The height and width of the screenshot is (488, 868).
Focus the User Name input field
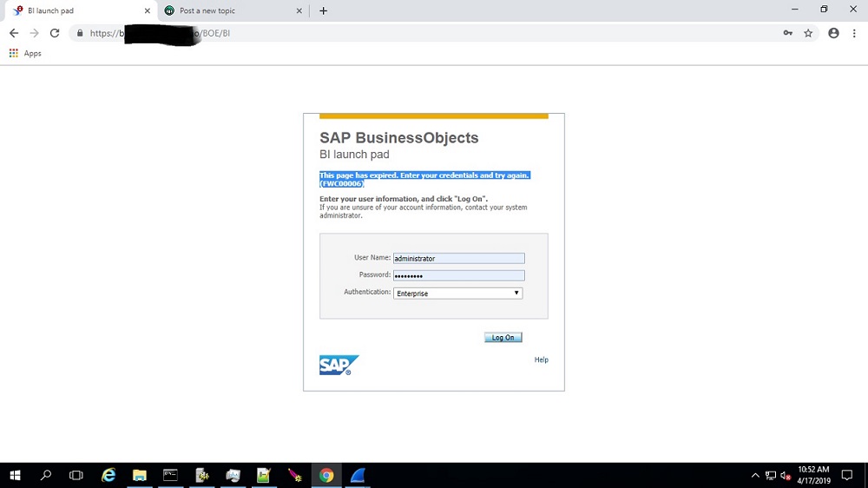coord(458,258)
